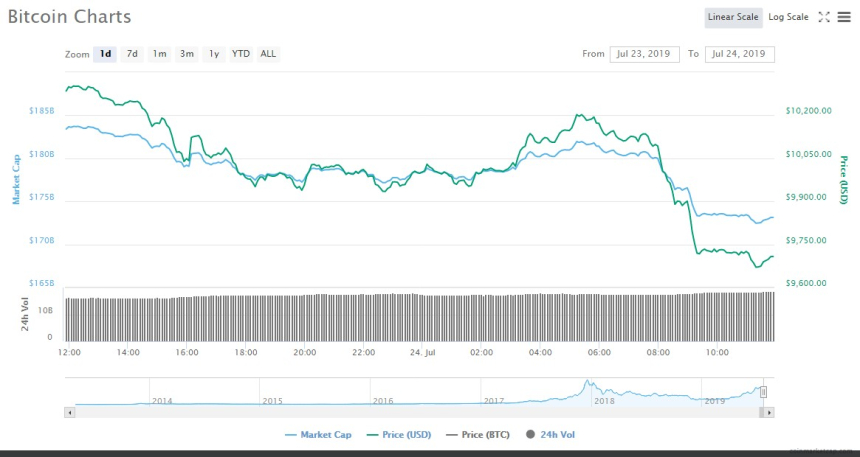Image resolution: width=860 pixels, height=457 pixels.
Task: Click the navigator range handle near 2019
Action: (x=763, y=392)
